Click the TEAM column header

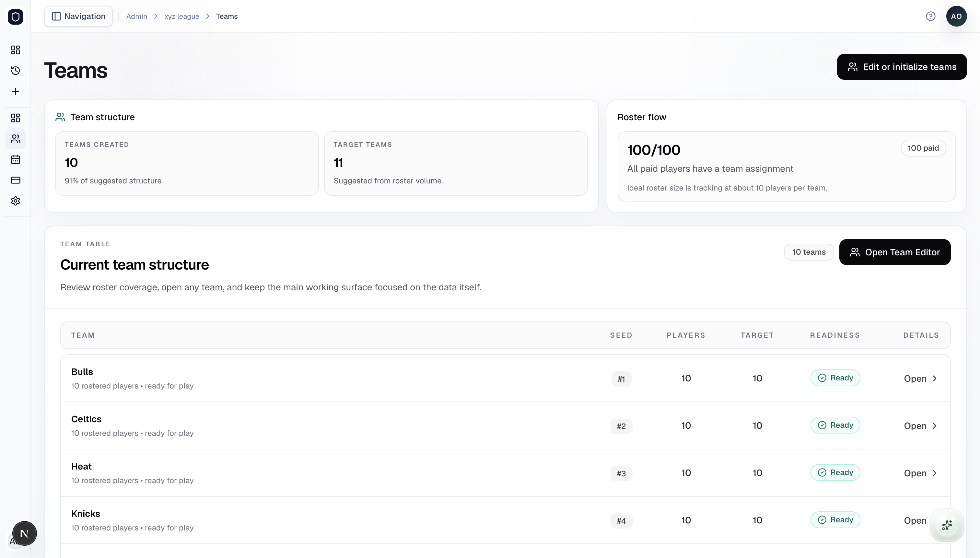(x=83, y=335)
